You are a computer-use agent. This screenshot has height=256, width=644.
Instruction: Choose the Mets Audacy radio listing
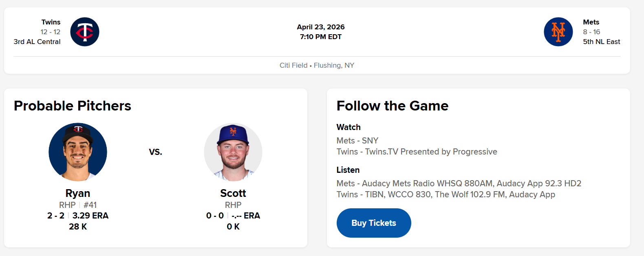pyautogui.click(x=459, y=183)
